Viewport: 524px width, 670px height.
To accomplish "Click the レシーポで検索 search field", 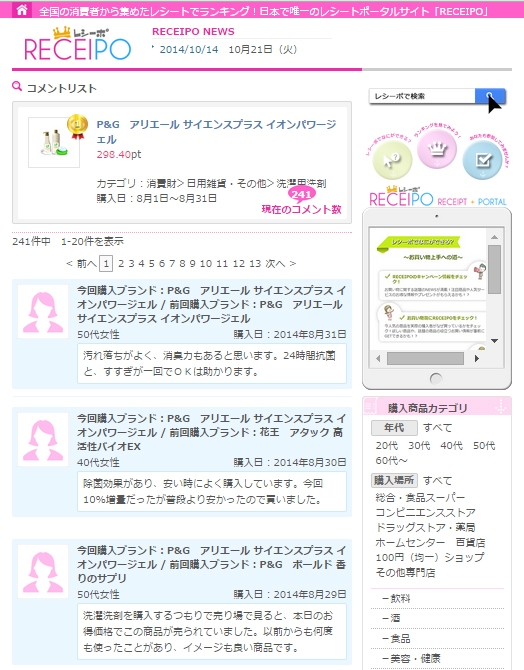I will 422,96.
